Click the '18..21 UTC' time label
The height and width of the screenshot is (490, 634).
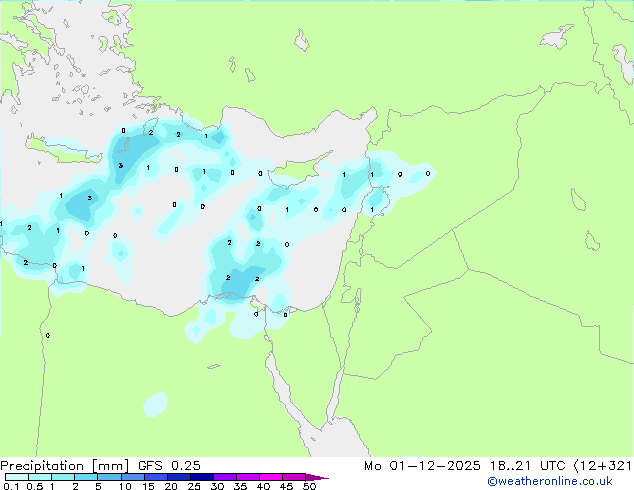point(527,466)
